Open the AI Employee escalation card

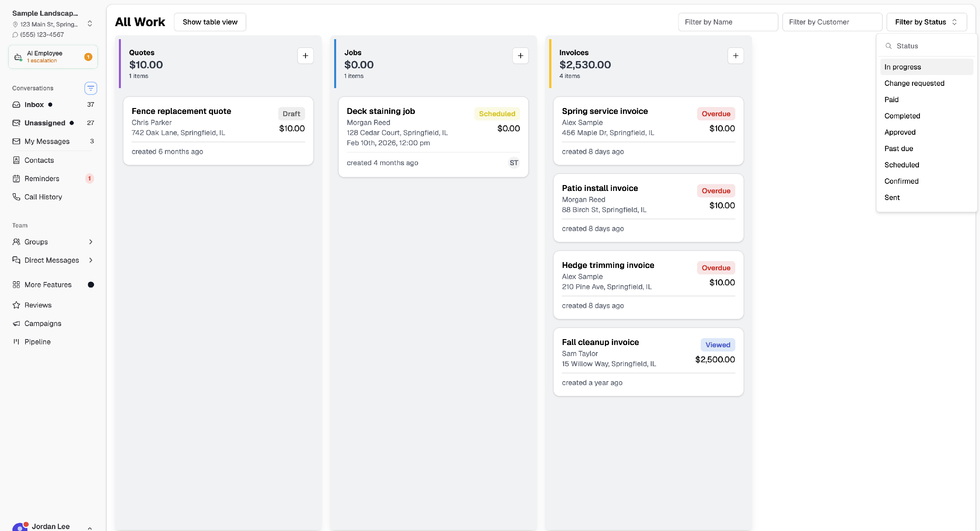(53, 57)
